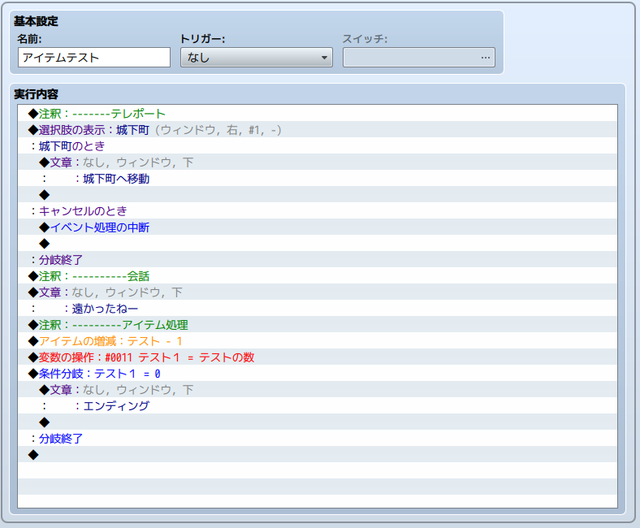The height and width of the screenshot is (528, 640).
Task: Select the 文章 line above 遠かったねー
Action: point(318,292)
